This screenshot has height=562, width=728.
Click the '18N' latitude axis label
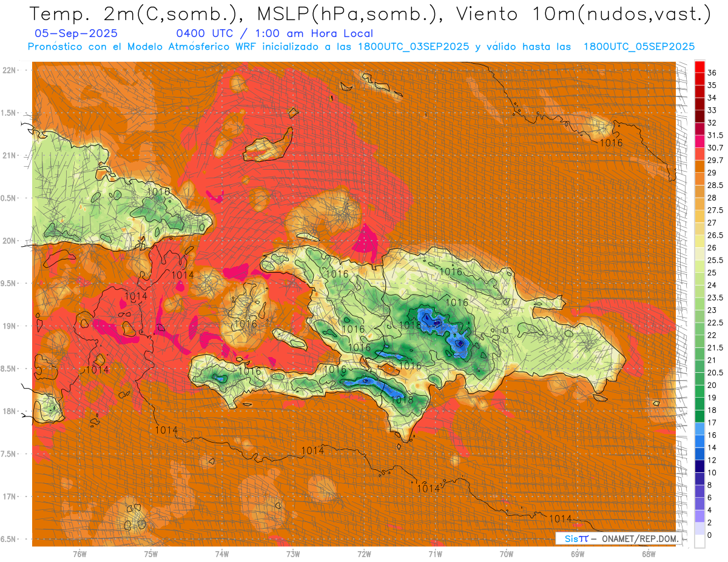pos(8,412)
